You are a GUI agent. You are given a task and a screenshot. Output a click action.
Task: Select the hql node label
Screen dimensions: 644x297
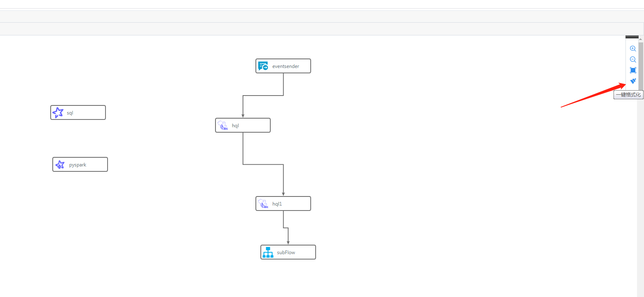pyautogui.click(x=235, y=126)
